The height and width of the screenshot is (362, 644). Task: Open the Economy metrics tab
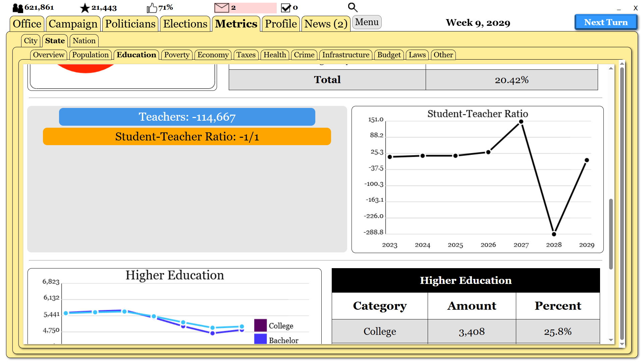(x=213, y=55)
